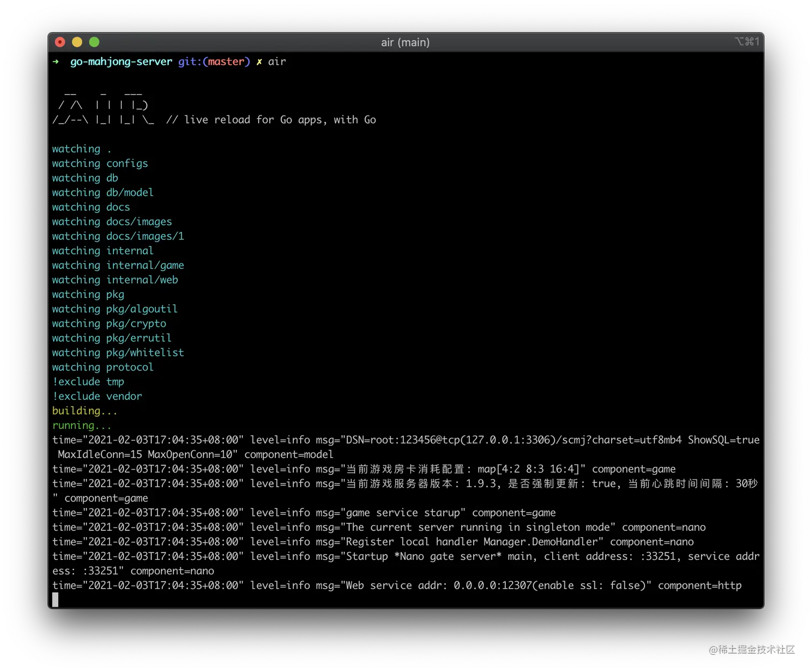812x672 pixels.
Task: Click "// live reload for Go apps, with Go"
Action: pos(271,120)
